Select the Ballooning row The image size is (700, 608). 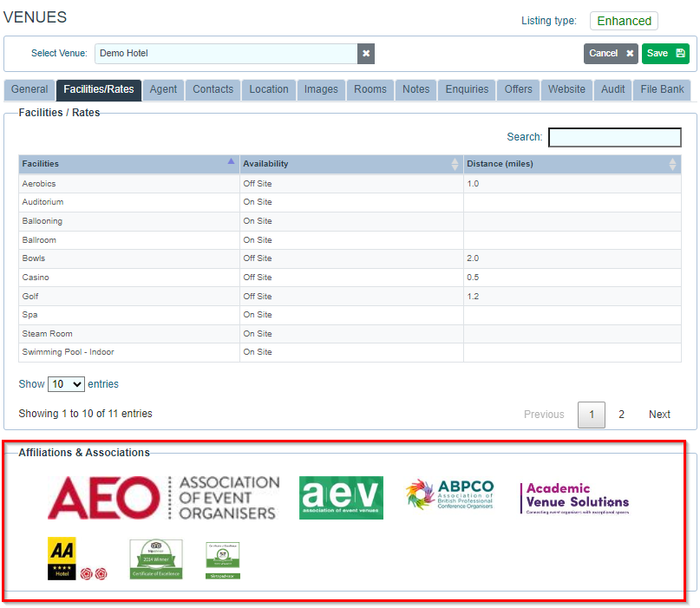350,221
